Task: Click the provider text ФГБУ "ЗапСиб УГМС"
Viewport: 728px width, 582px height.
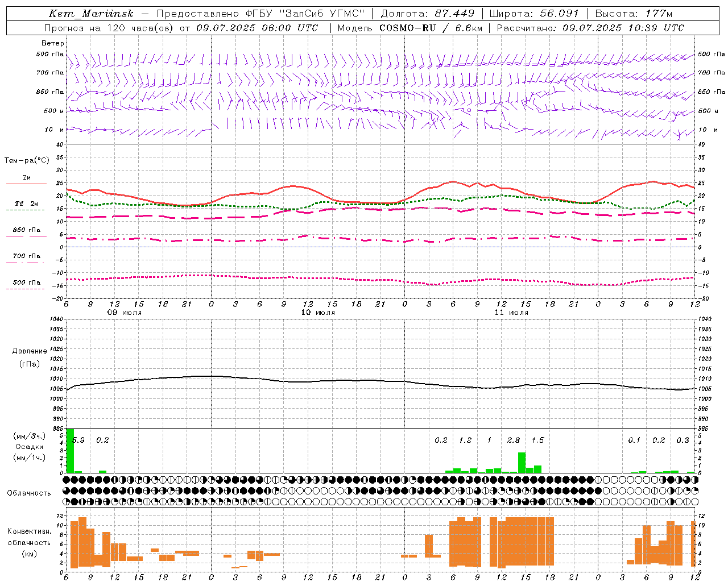Action: coord(305,14)
